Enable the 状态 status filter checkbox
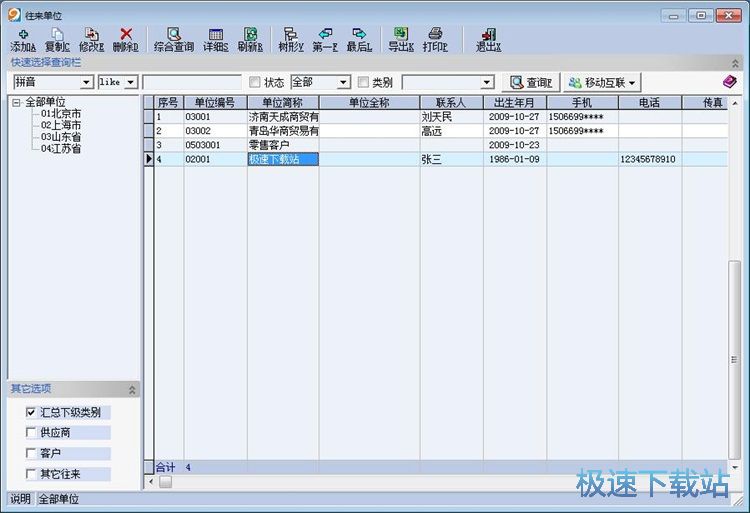750x513 pixels. [x=255, y=82]
